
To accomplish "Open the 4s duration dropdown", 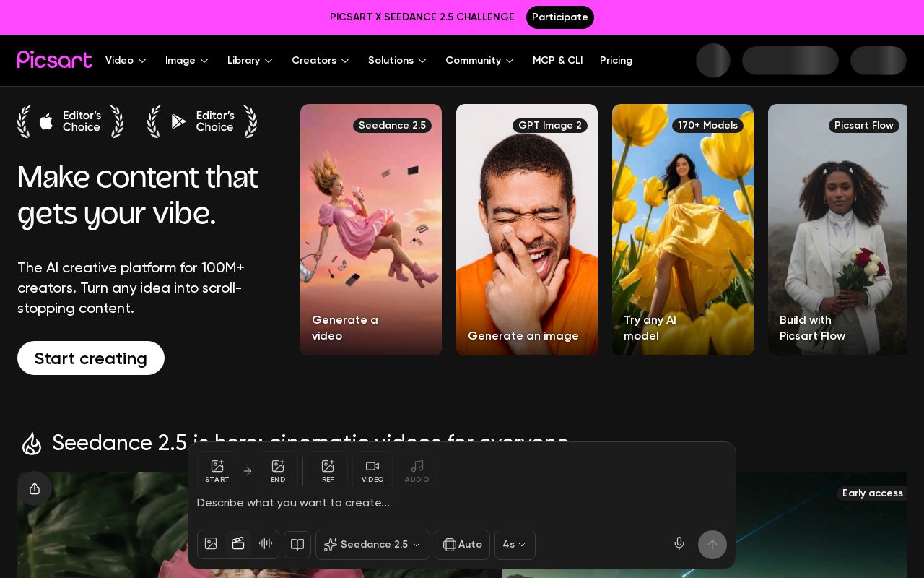I will click(x=515, y=545).
